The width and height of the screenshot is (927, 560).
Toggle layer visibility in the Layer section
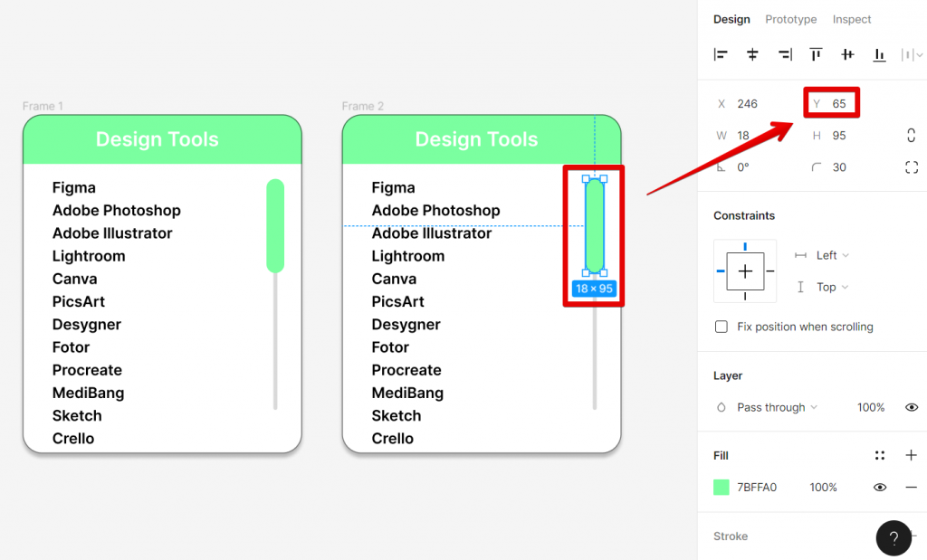pyautogui.click(x=912, y=407)
